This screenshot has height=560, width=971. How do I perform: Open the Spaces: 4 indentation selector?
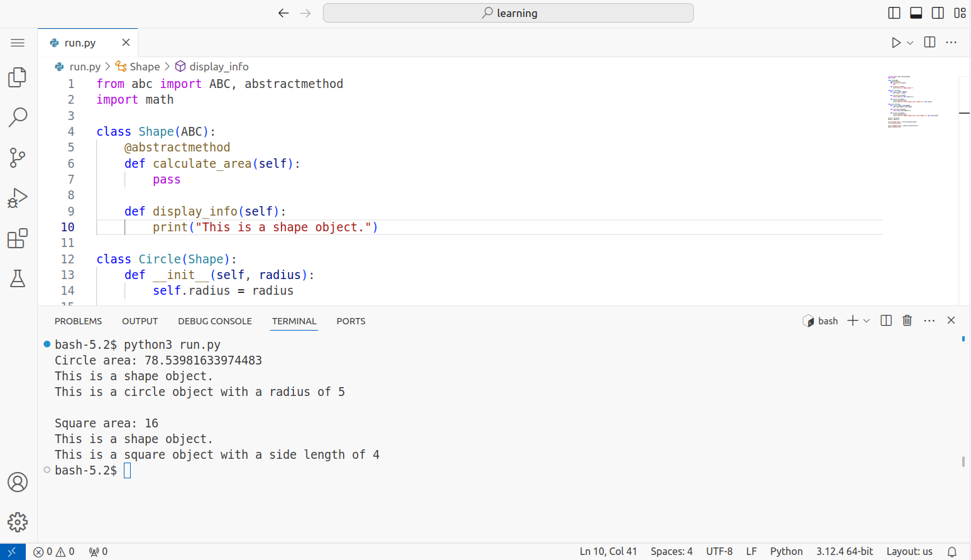[671, 551]
